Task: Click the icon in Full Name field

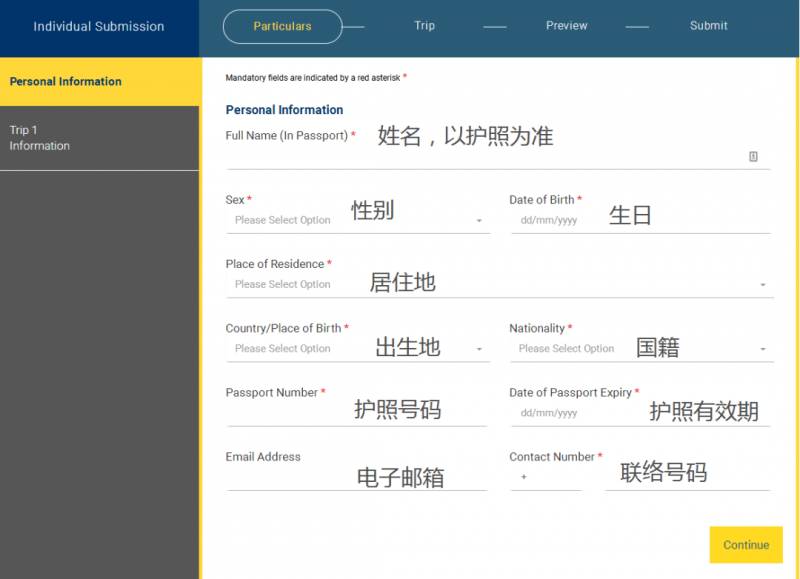Action: [x=753, y=156]
